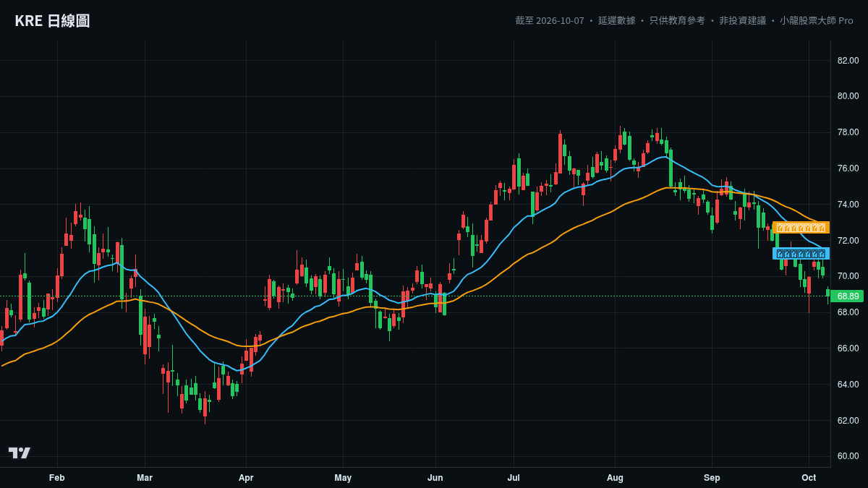Click the 60.00 price axis label
The image size is (868, 488).
(x=848, y=456)
